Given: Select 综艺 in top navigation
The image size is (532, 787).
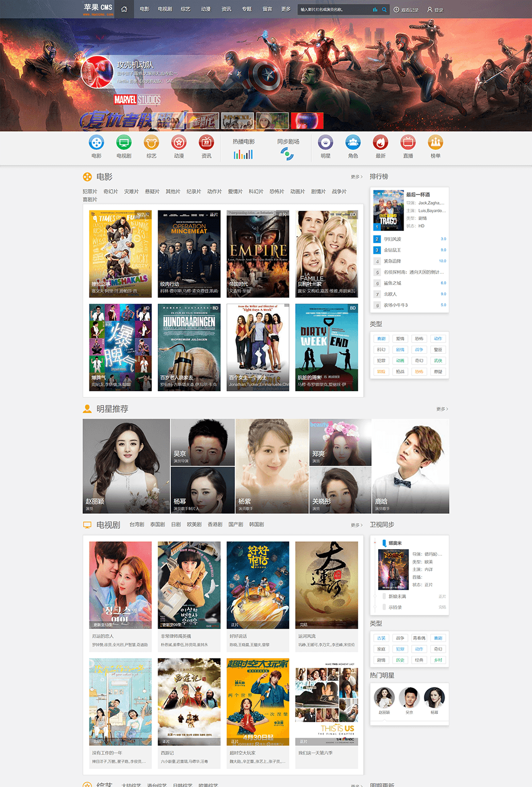Looking at the screenshot, I should coord(185,9).
